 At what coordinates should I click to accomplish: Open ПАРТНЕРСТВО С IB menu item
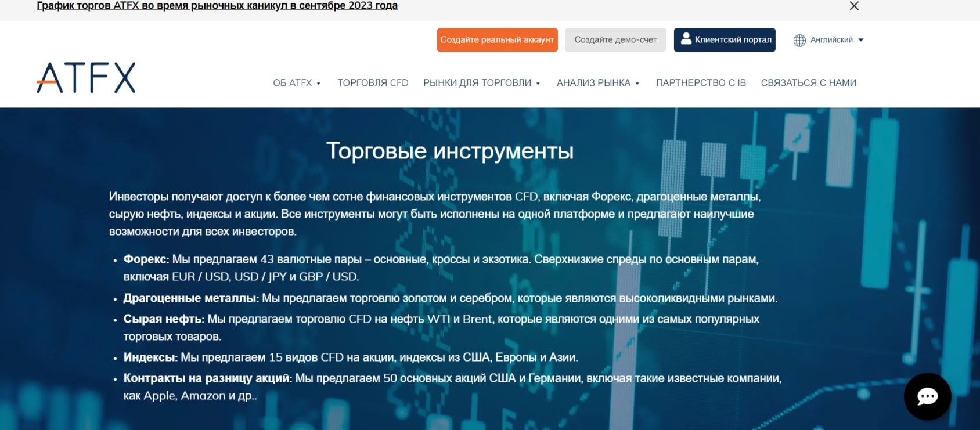pyautogui.click(x=701, y=83)
